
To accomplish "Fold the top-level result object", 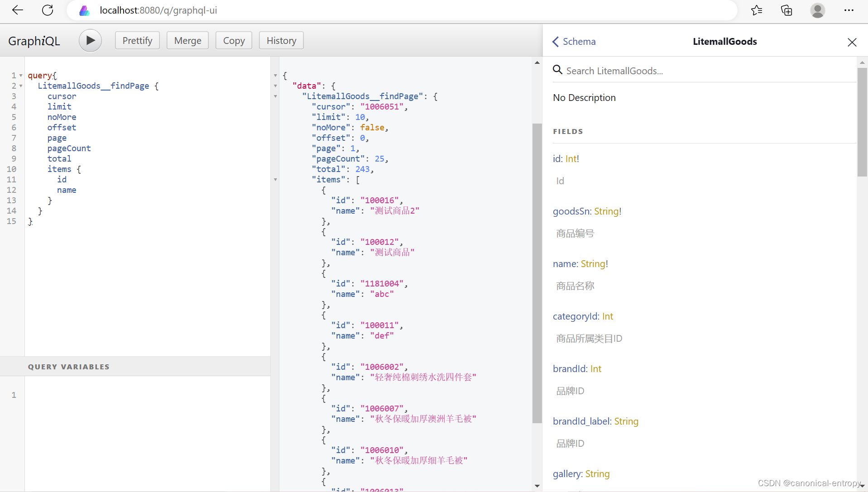I will [275, 76].
